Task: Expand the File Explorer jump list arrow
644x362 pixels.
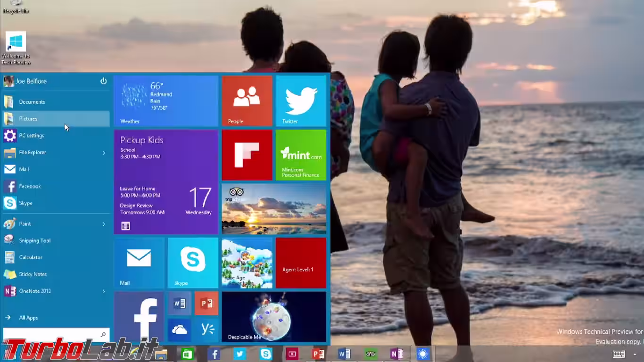Action: (x=104, y=153)
